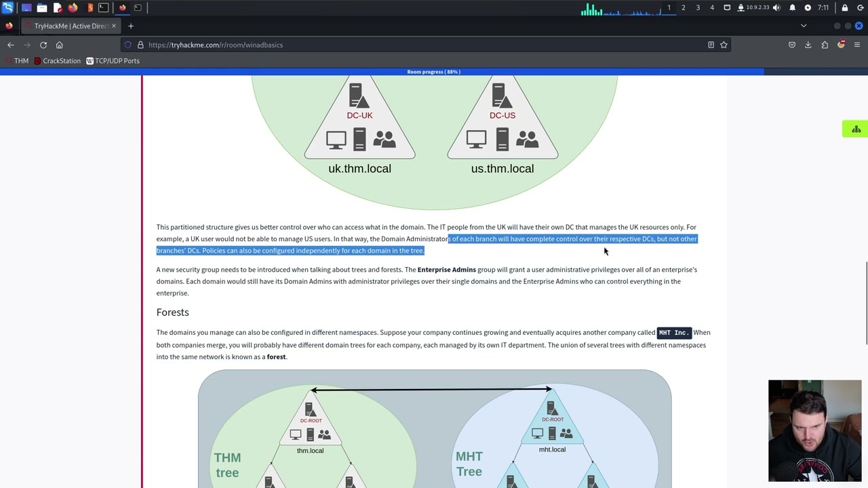Click the bold word forest in paragraph
Image resolution: width=868 pixels, height=488 pixels.
coord(276,357)
